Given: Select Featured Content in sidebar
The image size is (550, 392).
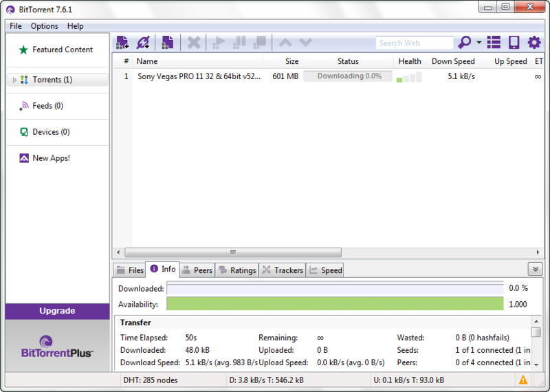Looking at the screenshot, I should point(58,50).
